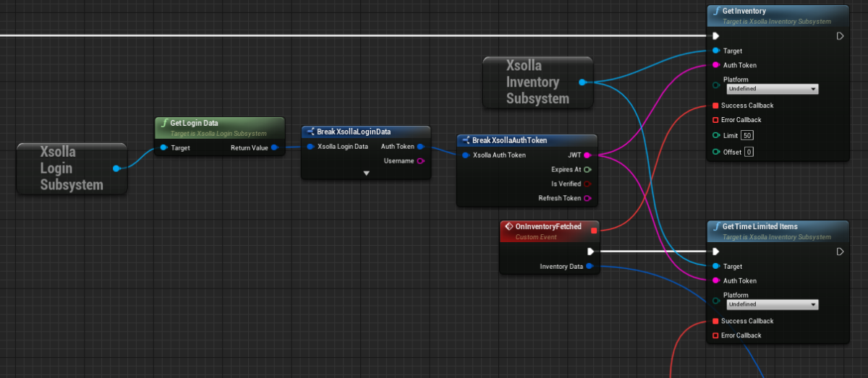Select the Xsolla Login Subsystem node
The width and height of the screenshot is (868, 378).
coord(71,168)
